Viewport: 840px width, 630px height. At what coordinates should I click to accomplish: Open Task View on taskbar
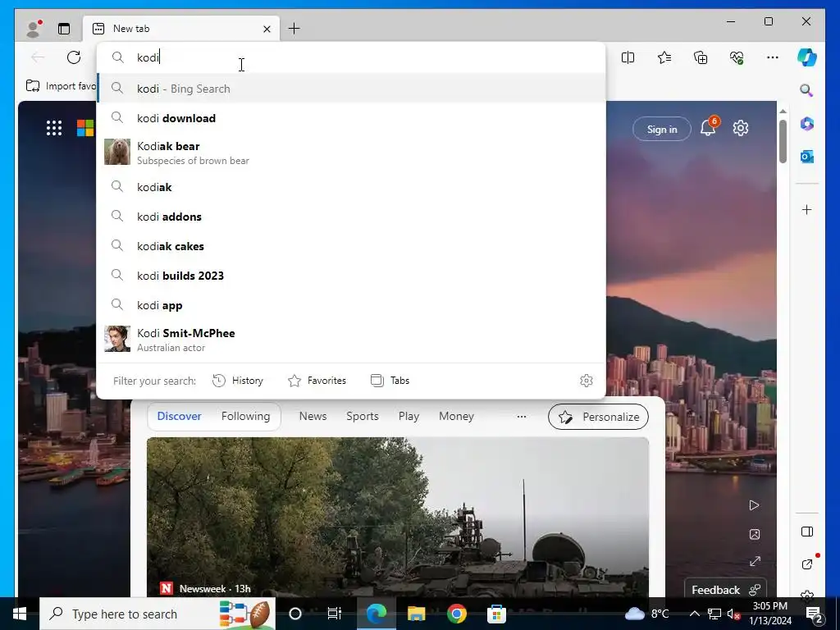335,614
